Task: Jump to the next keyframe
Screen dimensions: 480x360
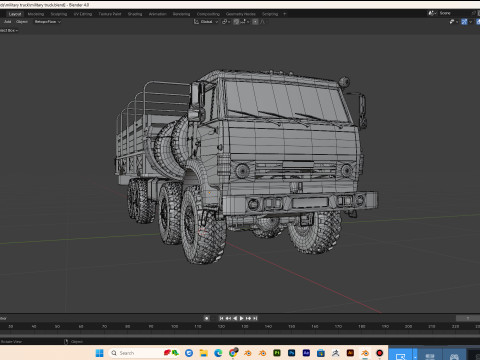Action: click(x=248, y=318)
